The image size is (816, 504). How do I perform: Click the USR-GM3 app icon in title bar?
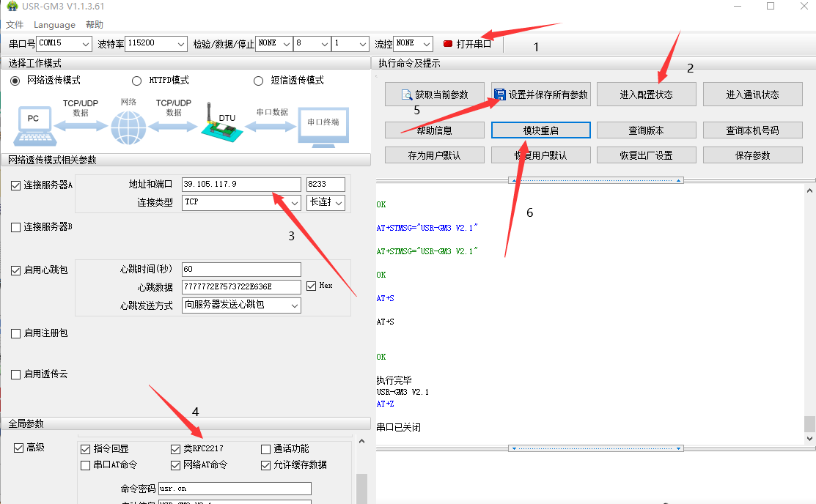click(11, 7)
